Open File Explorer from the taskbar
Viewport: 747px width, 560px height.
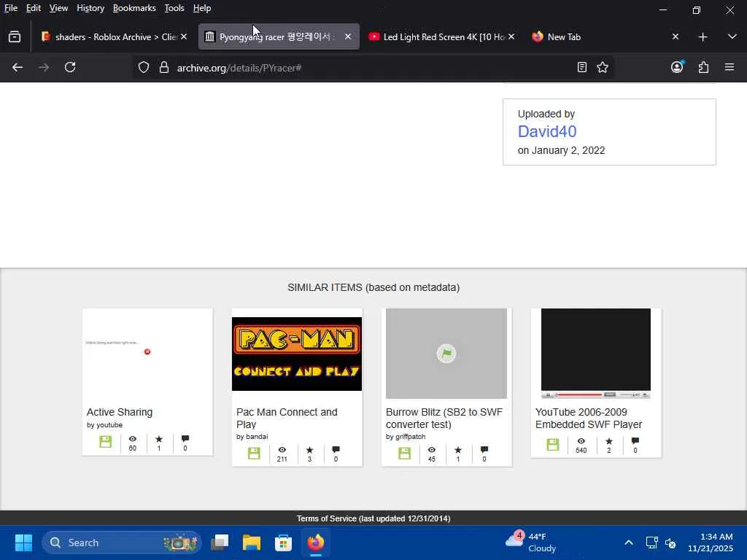(252, 542)
